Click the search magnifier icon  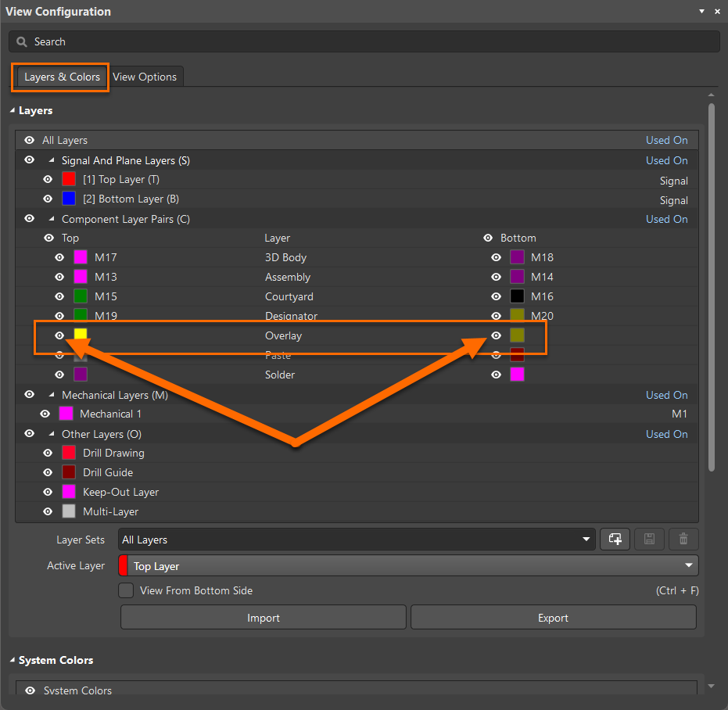[22, 41]
